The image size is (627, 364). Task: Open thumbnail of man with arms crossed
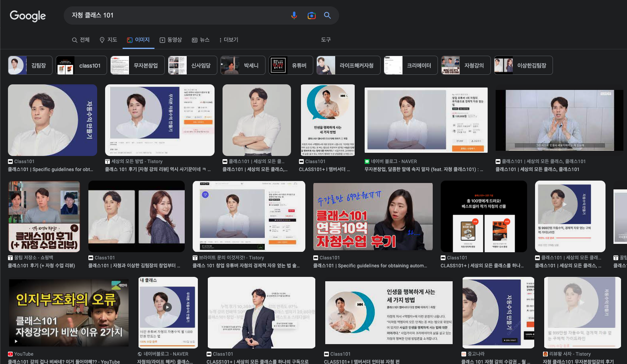pyautogui.click(x=257, y=120)
